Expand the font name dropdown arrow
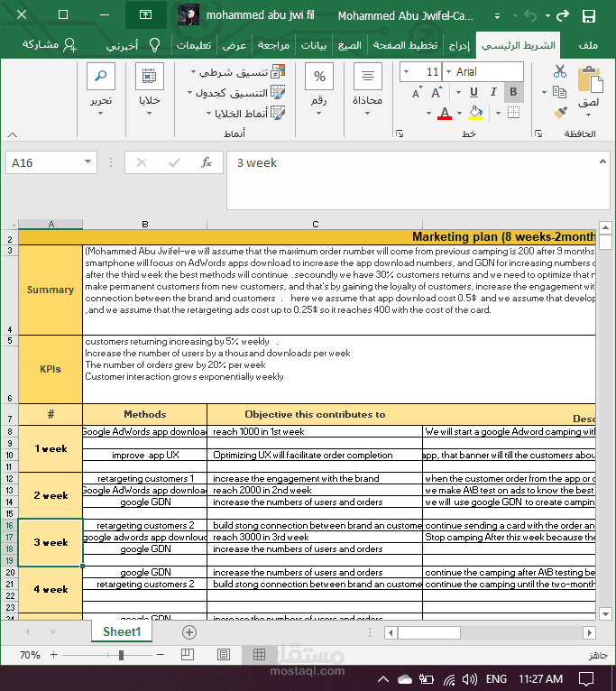The image size is (616, 691). [x=448, y=71]
